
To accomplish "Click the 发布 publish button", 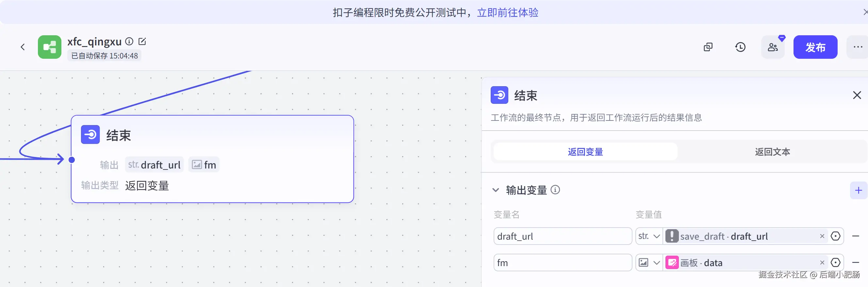I will [x=815, y=47].
